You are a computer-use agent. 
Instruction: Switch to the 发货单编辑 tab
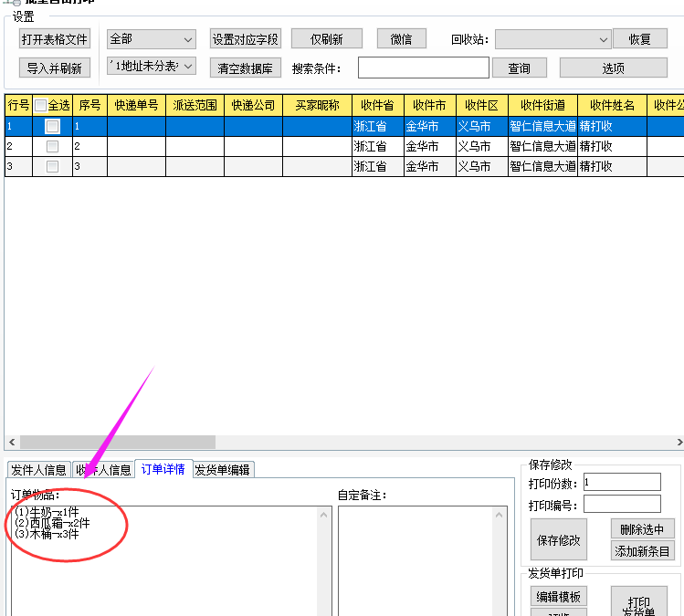[x=223, y=470]
